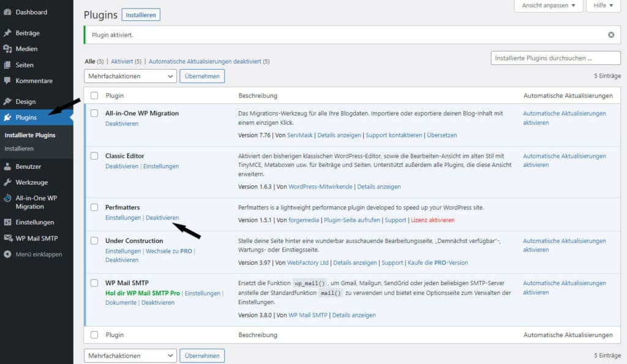Image resolution: width=627 pixels, height=364 pixels.
Task: Click the Benutzer user icon
Action: click(x=7, y=166)
